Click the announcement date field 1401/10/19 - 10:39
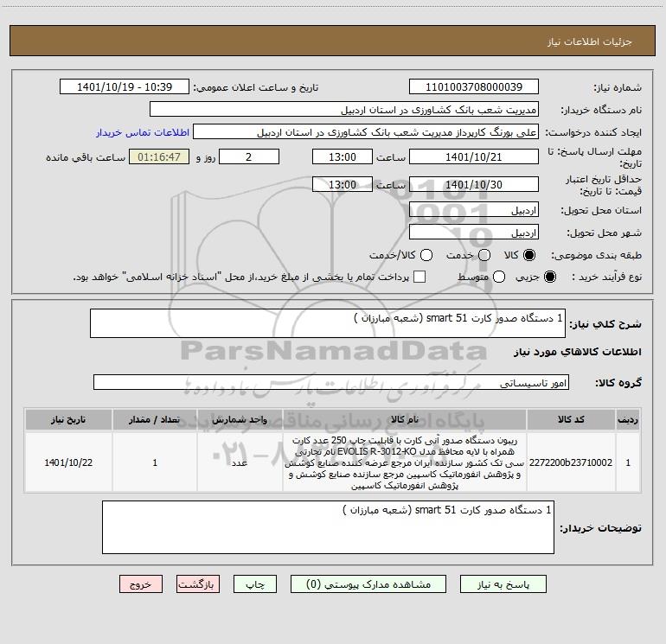Viewport: 666px width, 644px height. (125, 86)
